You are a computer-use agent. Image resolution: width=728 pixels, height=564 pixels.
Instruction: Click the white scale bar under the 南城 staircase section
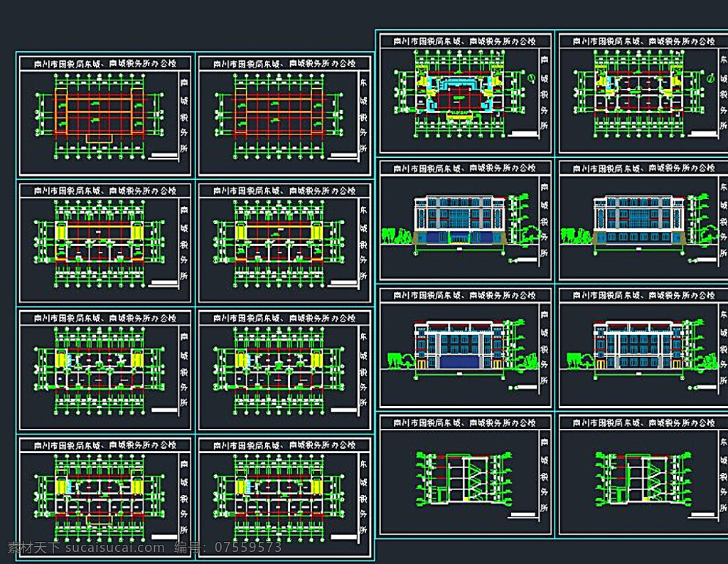[523, 515]
